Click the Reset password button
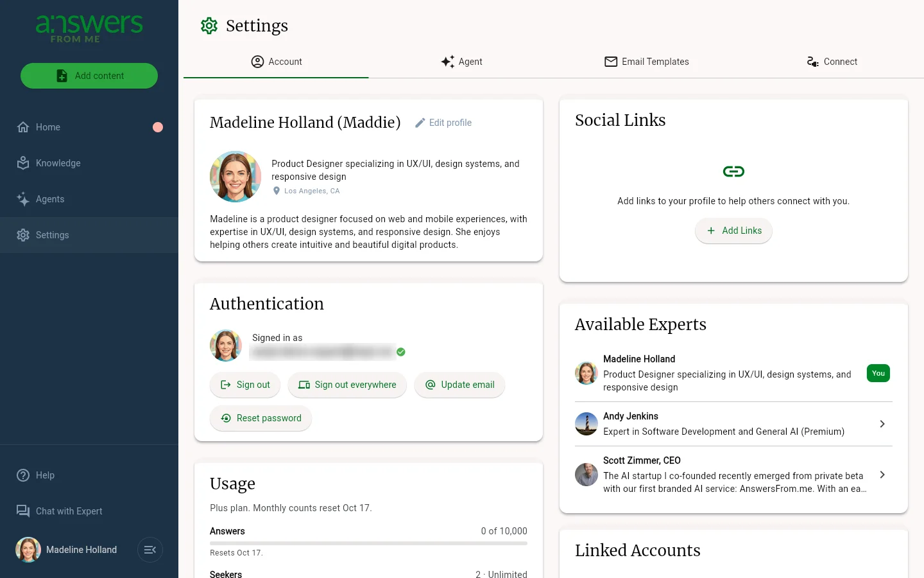 pyautogui.click(x=261, y=418)
